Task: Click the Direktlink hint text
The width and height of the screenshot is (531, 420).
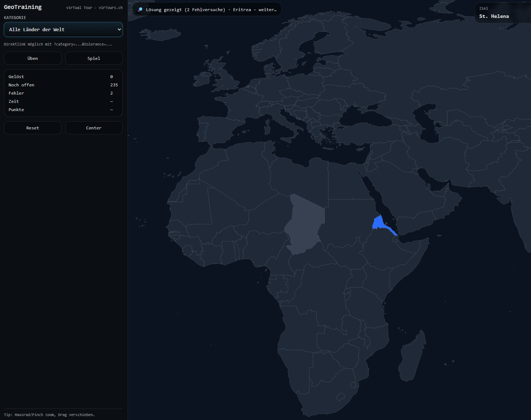Action: point(58,44)
